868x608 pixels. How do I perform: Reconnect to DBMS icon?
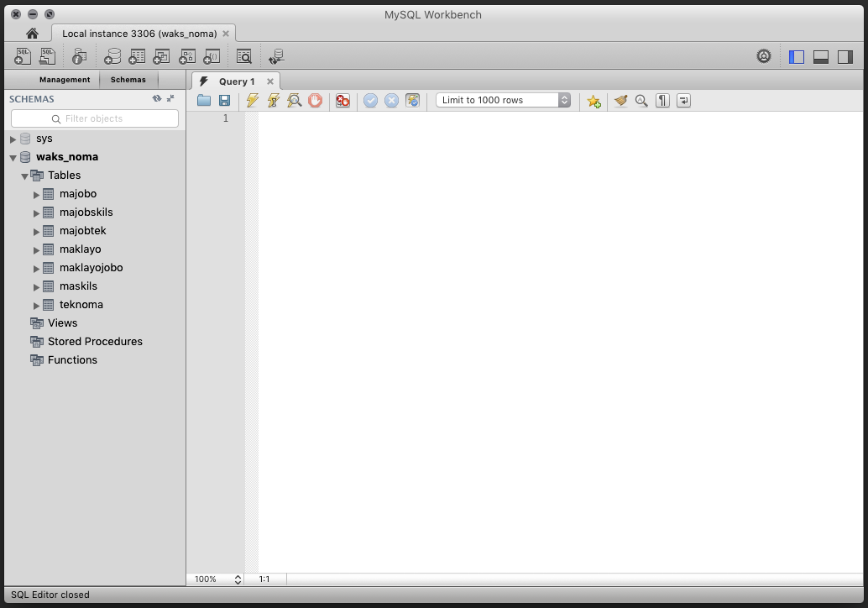[276, 56]
